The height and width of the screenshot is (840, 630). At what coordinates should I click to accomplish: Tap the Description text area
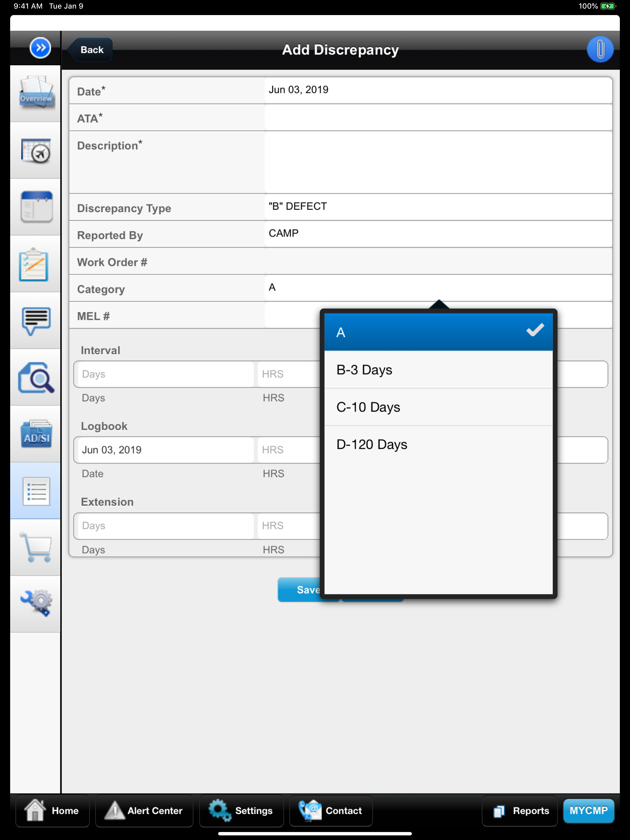[438, 162]
